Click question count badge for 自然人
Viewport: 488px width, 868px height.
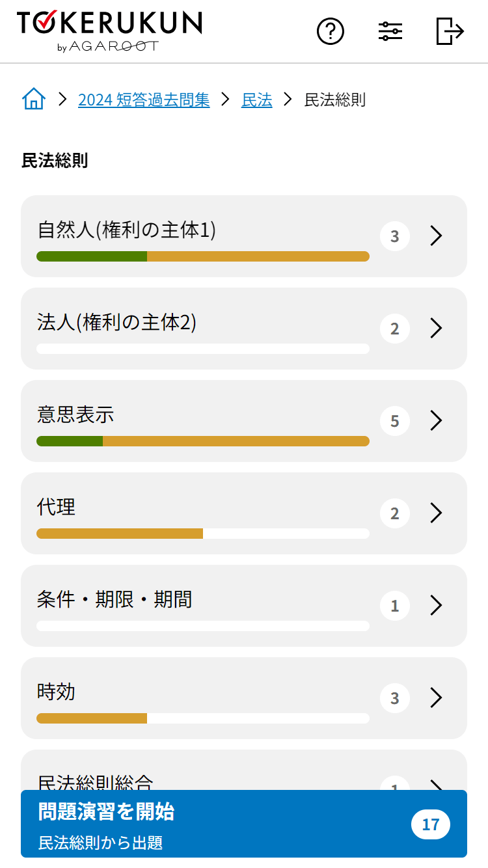(x=394, y=236)
